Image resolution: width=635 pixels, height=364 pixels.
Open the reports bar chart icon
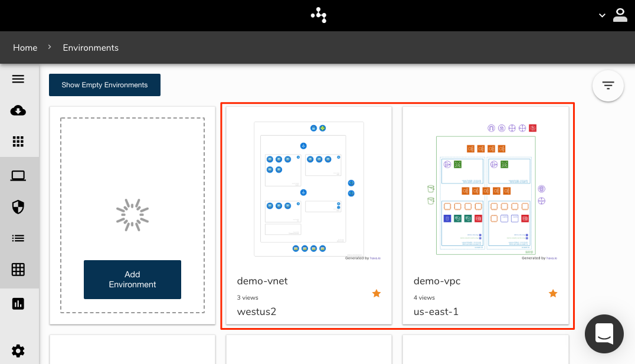18,303
